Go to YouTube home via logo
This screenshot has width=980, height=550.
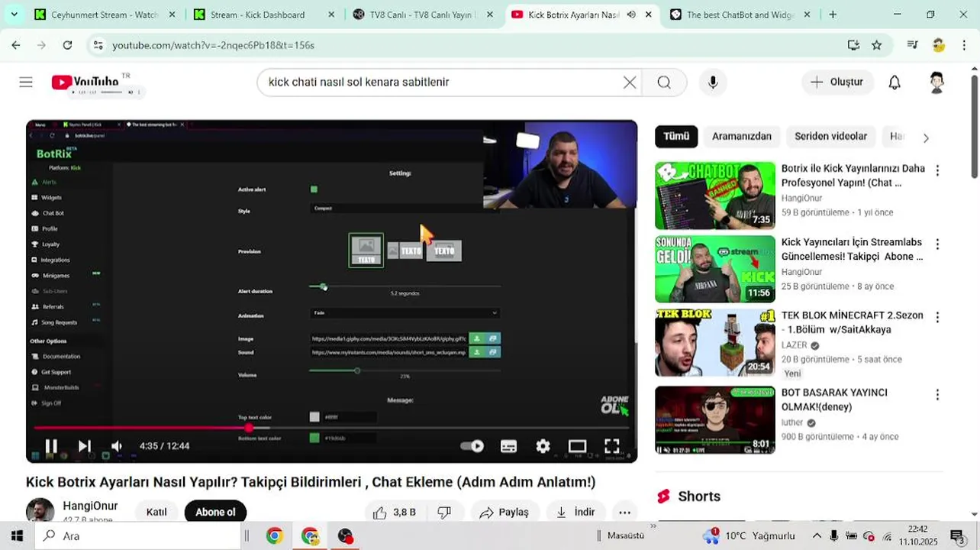(x=85, y=82)
